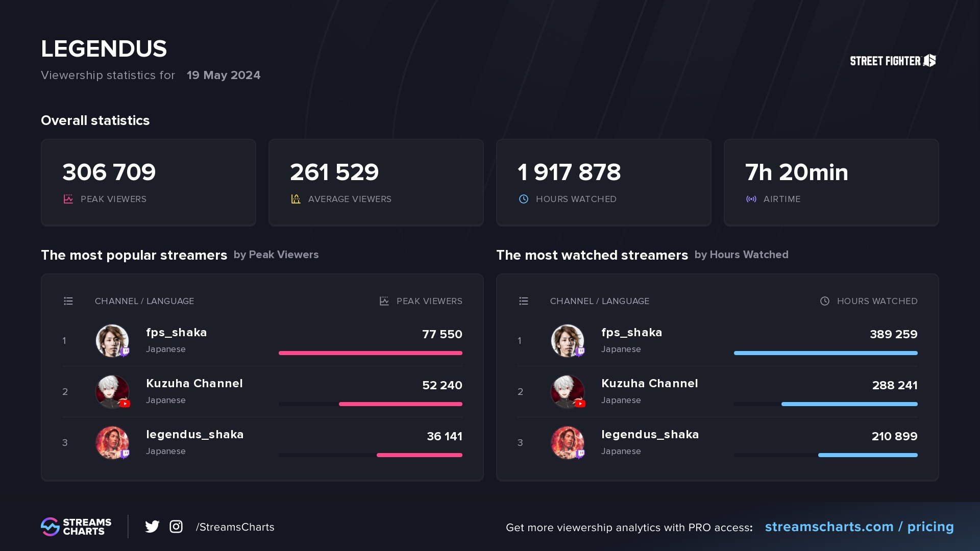Select the Channel / Language column header

[144, 301]
